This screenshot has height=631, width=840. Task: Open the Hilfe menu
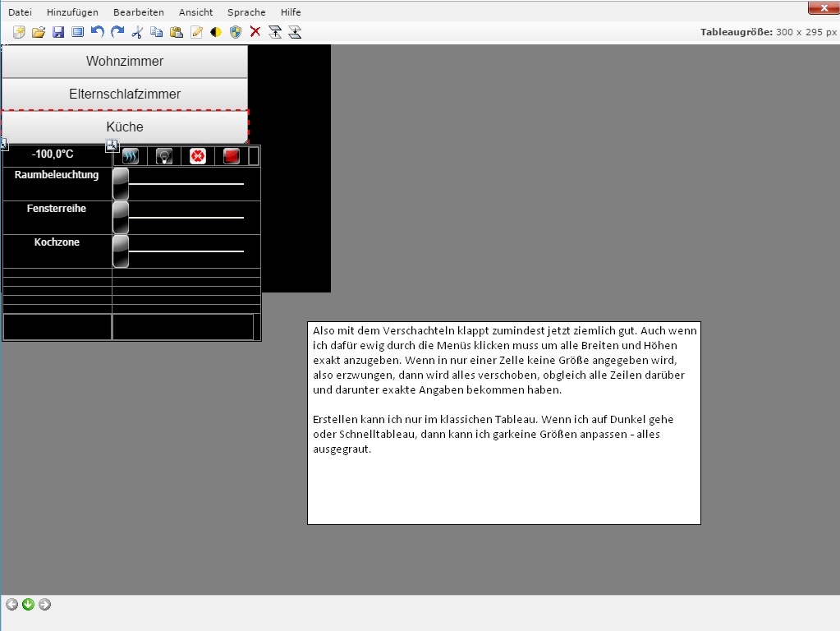click(291, 12)
